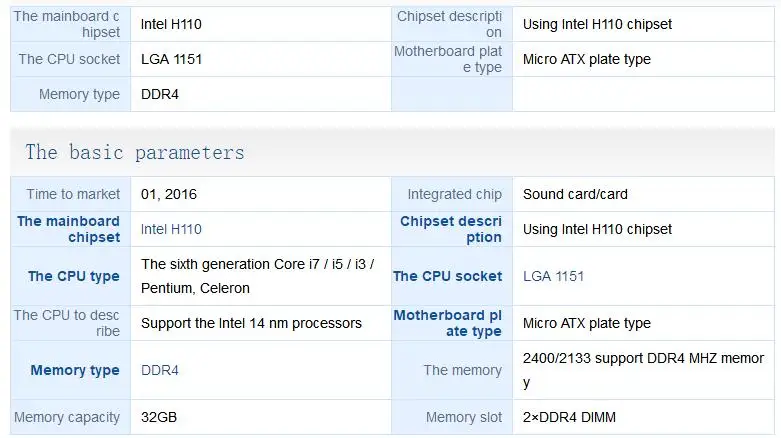The image size is (781, 438).
Task: Click bold 'The mainboard chipset' label
Action: coord(68,229)
